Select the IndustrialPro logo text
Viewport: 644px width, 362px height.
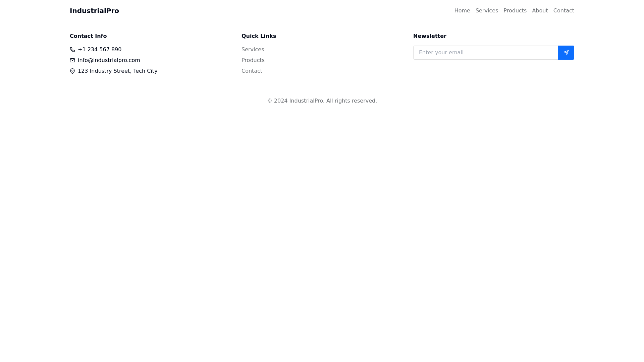[x=94, y=11]
